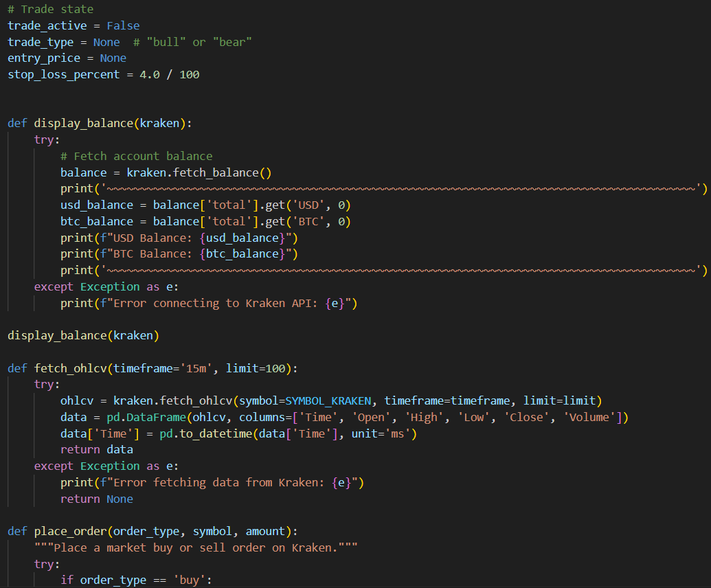Screen dimensions: 711x588
Task: Click the '# "bull" or "bear"' comment
Action: pos(192,42)
